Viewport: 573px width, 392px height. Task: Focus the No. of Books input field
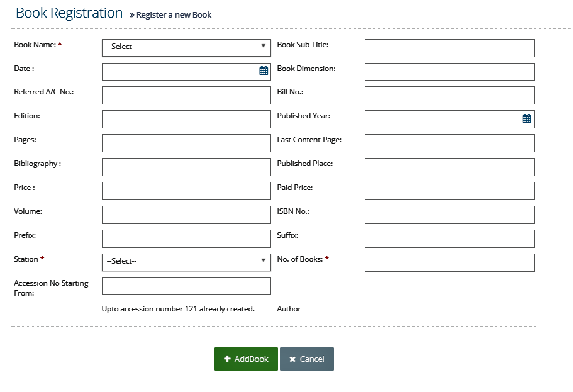pos(450,262)
